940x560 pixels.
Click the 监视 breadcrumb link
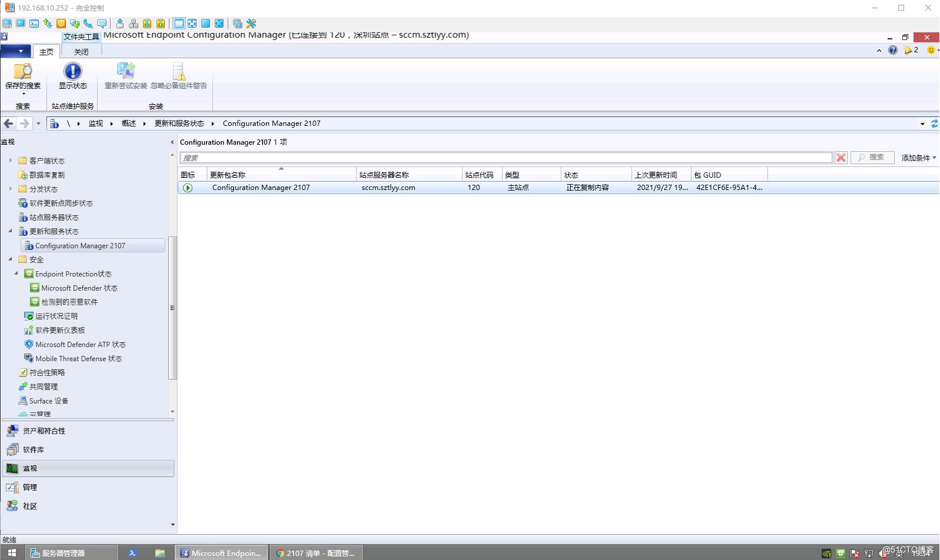pos(96,124)
